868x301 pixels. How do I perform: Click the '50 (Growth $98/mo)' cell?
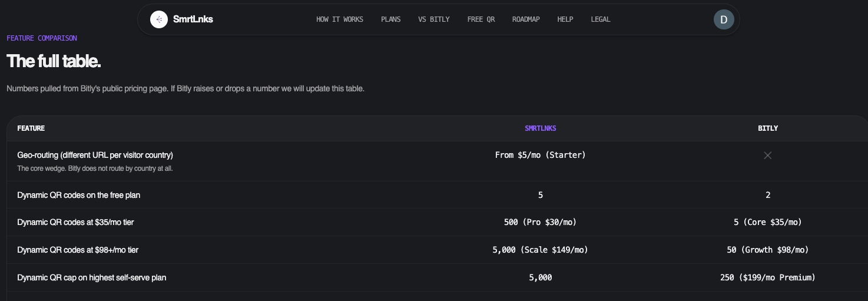[x=768, y=250]
